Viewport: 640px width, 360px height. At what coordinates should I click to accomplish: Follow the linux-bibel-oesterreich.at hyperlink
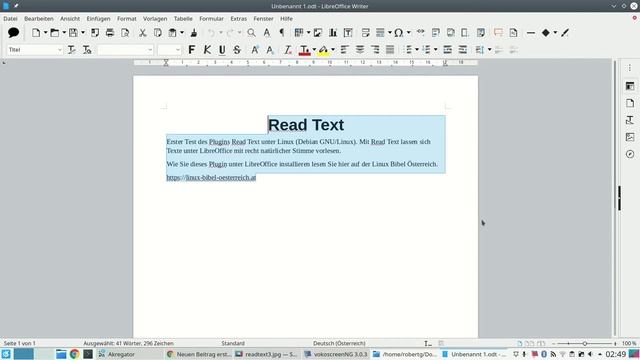coord(211,178)
